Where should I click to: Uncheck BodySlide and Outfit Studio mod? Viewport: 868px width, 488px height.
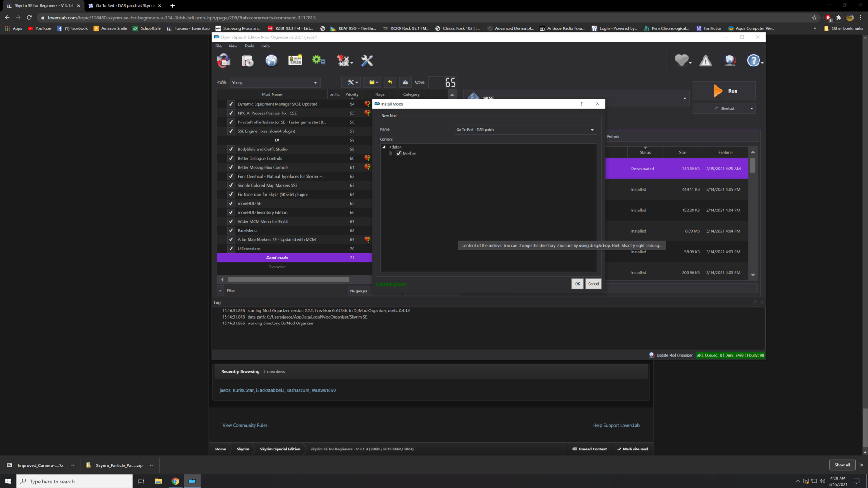click(x=231, y=149)
